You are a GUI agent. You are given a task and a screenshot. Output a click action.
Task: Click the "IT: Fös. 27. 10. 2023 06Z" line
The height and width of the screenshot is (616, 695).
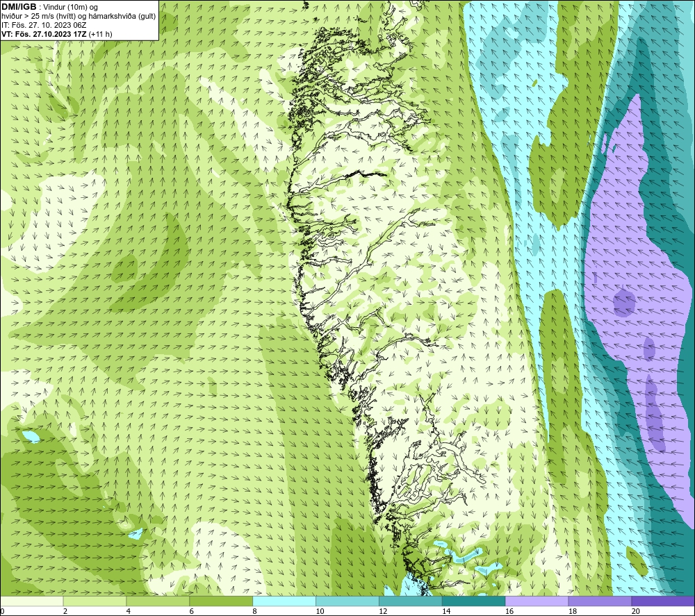click(x=44, y=25)
